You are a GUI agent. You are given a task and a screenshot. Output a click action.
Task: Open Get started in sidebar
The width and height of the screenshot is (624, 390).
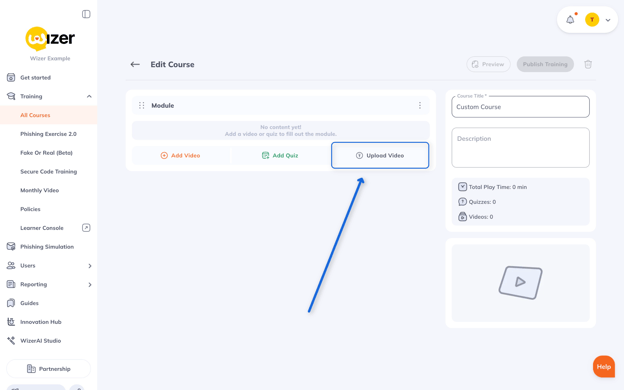35,78
